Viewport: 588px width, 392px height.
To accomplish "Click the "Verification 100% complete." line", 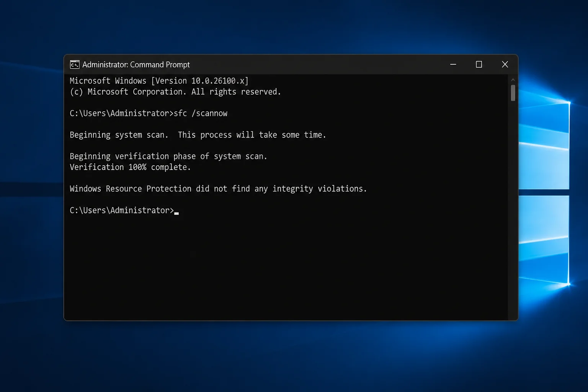I will pos(130,167).
